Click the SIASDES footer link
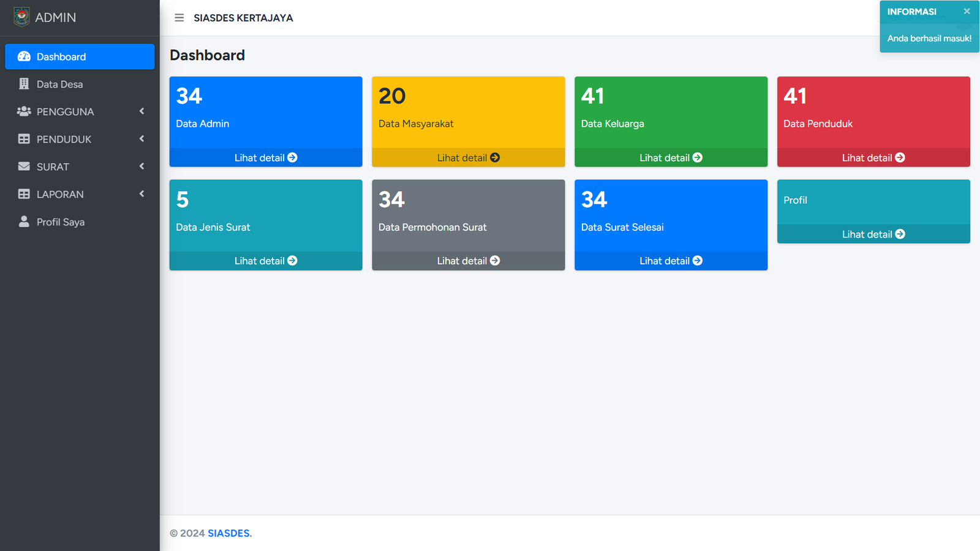This screenshot has width=980, height=551. [229, 533]
